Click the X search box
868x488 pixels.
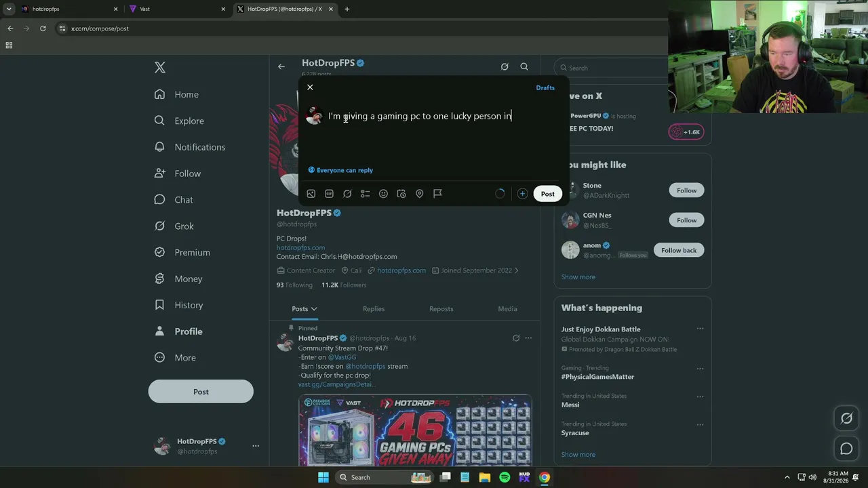[x=612, y=68]
